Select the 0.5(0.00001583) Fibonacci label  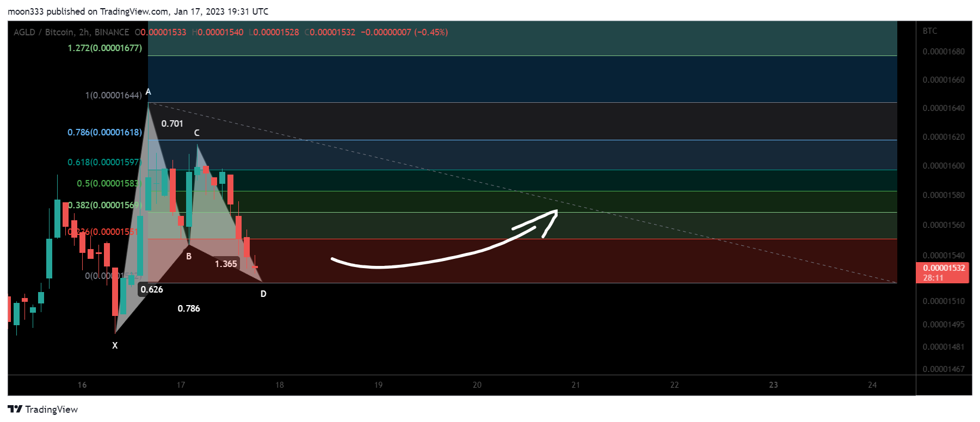pyautogui.click(x=108, y=183)
